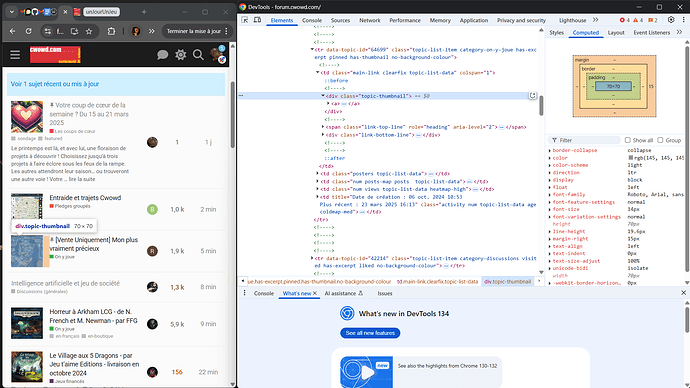690x388 pixels.
Task: Open Intelligence artificielle et jeu de société topic
Action: [x=65, y=283]
